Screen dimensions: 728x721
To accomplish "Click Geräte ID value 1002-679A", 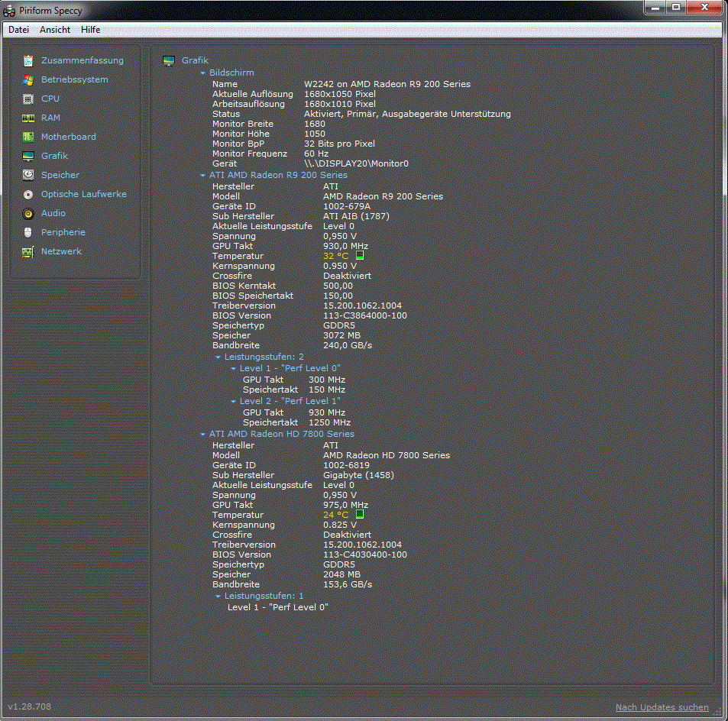I will [347, 206].
